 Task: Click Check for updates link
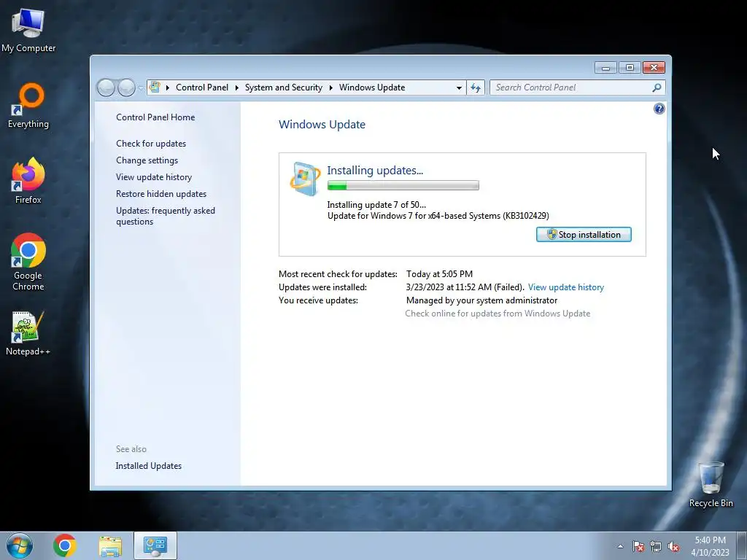pyautogui.click(x=151, y=144)
